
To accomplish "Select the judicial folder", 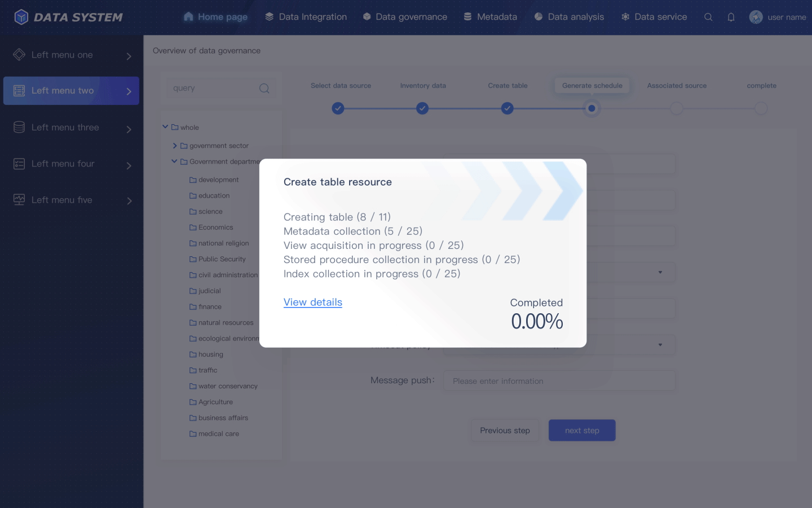I will [x=205, y=291].
